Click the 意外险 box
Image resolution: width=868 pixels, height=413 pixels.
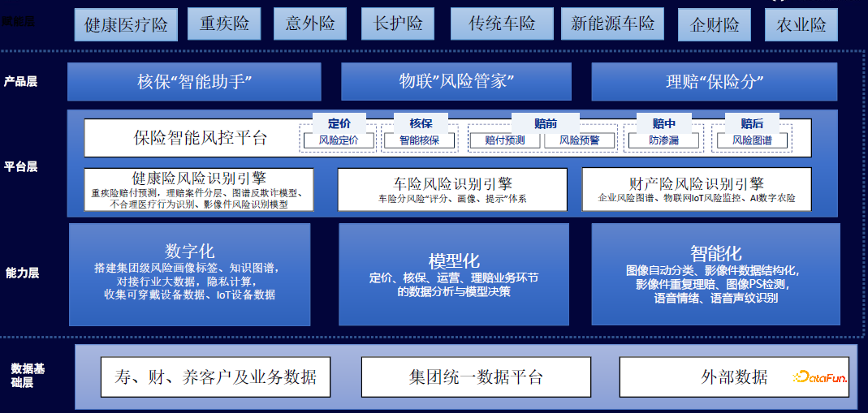(x=310, y=24)
